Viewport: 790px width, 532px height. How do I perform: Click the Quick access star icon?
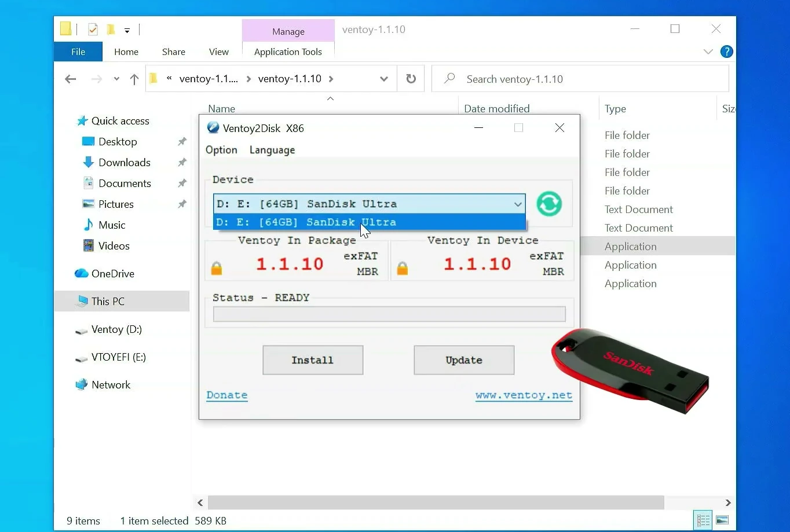point(82,121)
